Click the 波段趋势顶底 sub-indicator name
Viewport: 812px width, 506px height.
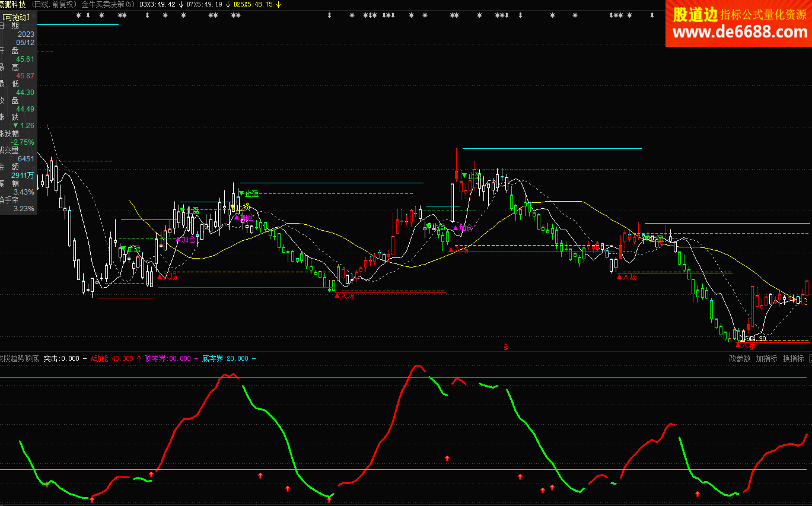(19, 359)
